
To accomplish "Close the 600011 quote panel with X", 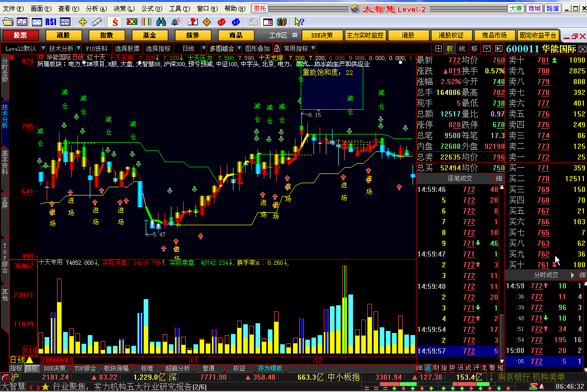I will point(582,49).
